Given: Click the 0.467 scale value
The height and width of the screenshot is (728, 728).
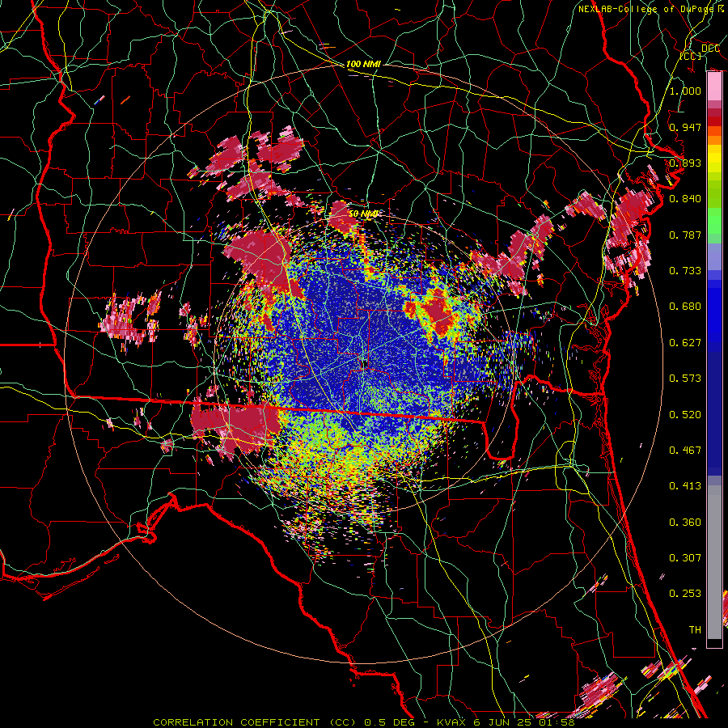Looking at the screenshot, I should [x=685, y=450].
